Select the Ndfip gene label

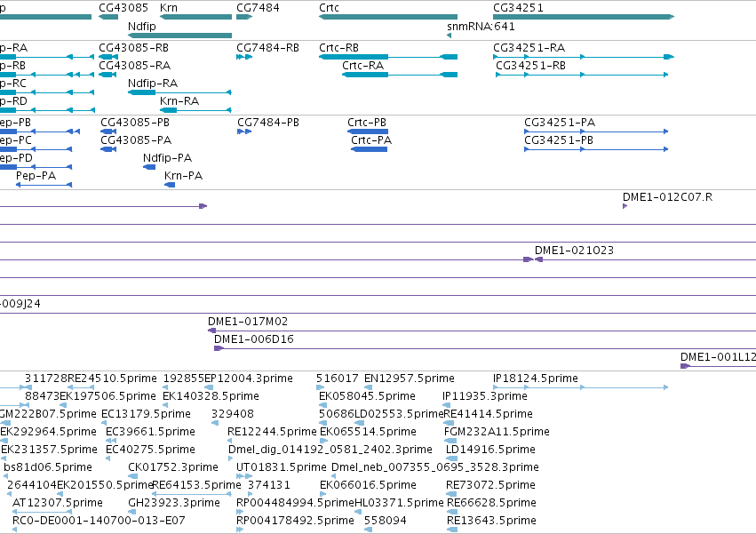coord(142,26)
